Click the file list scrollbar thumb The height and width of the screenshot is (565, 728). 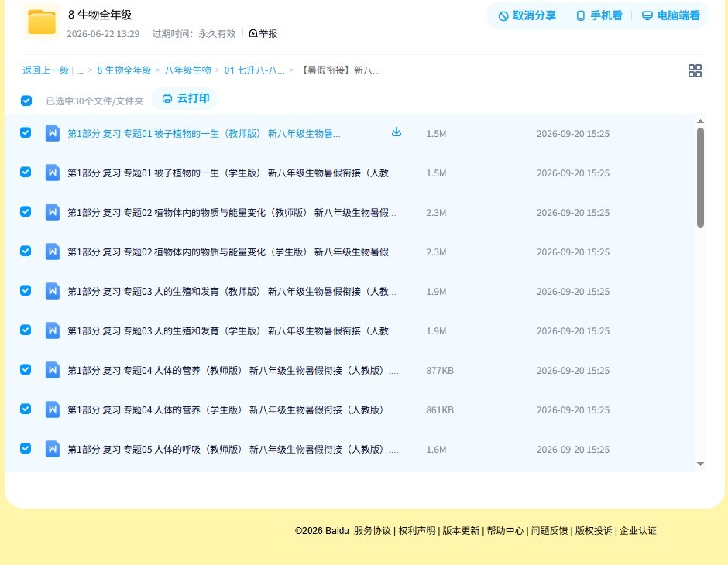click(700, 178)
